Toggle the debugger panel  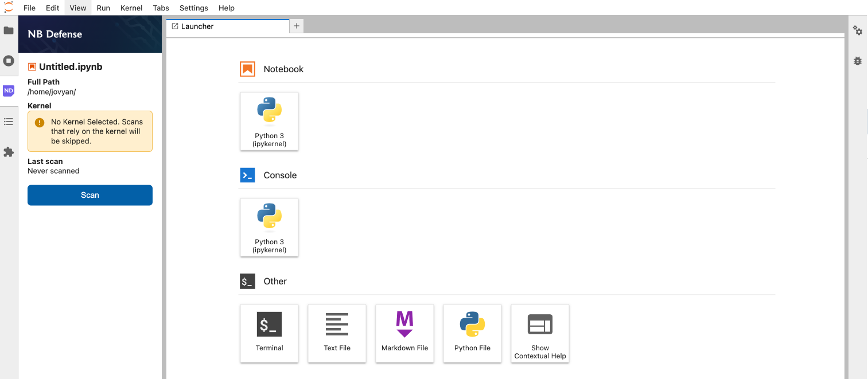point(857,60)
